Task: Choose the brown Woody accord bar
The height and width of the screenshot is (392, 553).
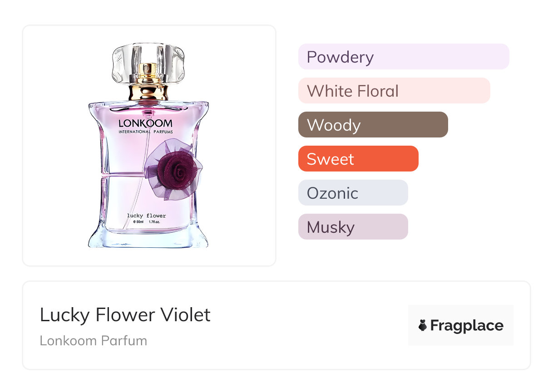Action: pos(373,125)
